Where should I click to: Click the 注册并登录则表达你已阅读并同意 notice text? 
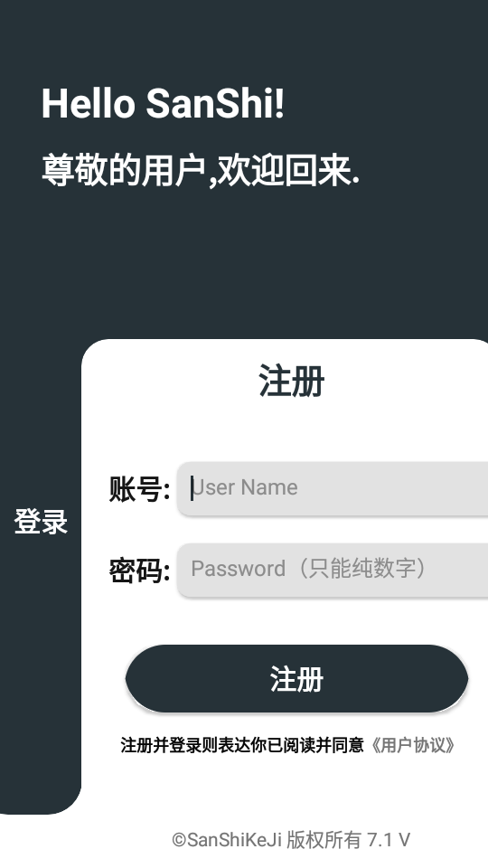tap(242, 745)
